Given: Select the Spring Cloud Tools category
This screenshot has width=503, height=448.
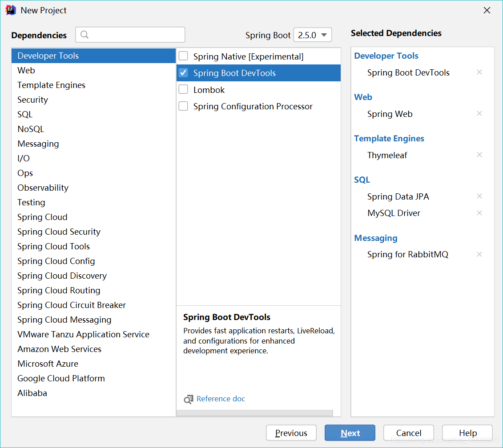Looking at the screenshot, I should [x=94, y=246].
